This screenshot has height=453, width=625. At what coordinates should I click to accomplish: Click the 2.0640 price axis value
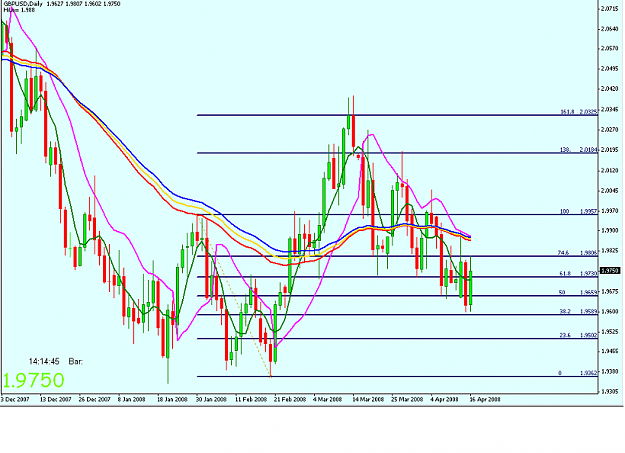(x=609, y=29)
